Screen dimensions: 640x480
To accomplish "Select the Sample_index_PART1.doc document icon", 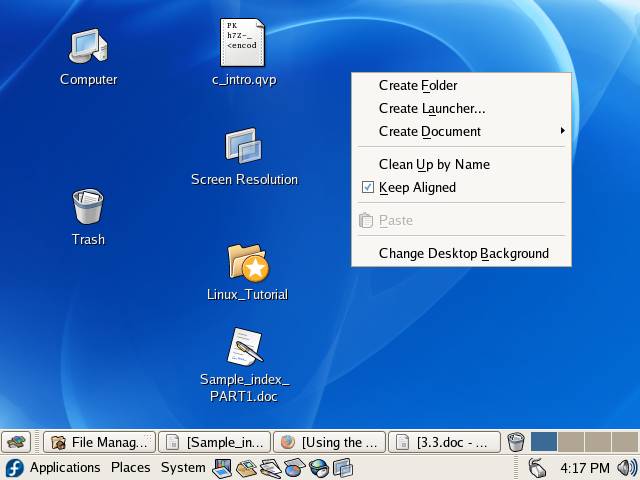I will tap(244, 347).
